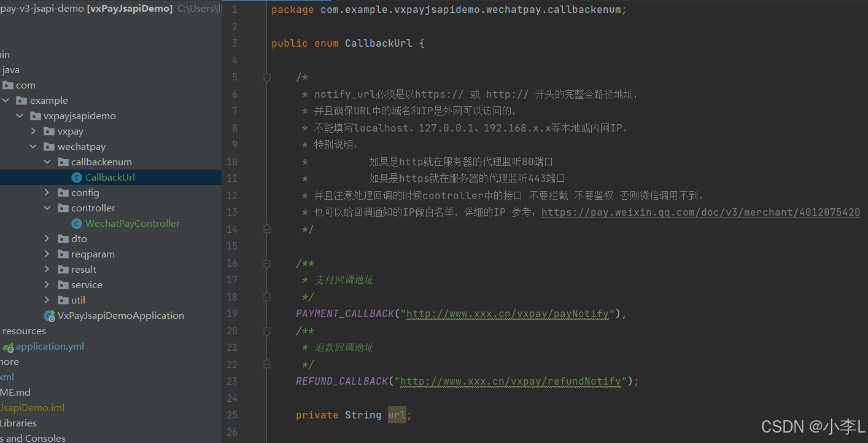Click the Spring Boot icon beside VxPayJsapiDemoApplication
Image resolution: width=868 pixels, height=443 pixels.
(49, 315)
